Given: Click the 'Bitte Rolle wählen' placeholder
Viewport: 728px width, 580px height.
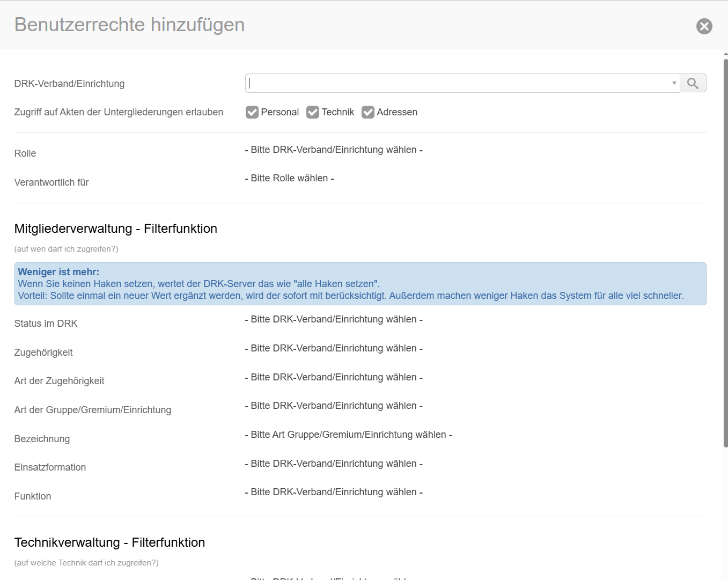Looking at the screenshot, I should pos(289,178).
